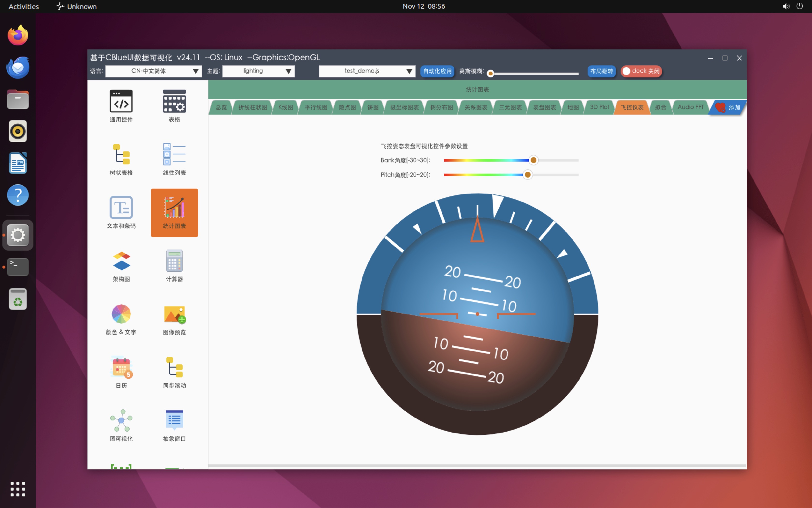Click the 布局翻转 layout flip button

(601, 71)
